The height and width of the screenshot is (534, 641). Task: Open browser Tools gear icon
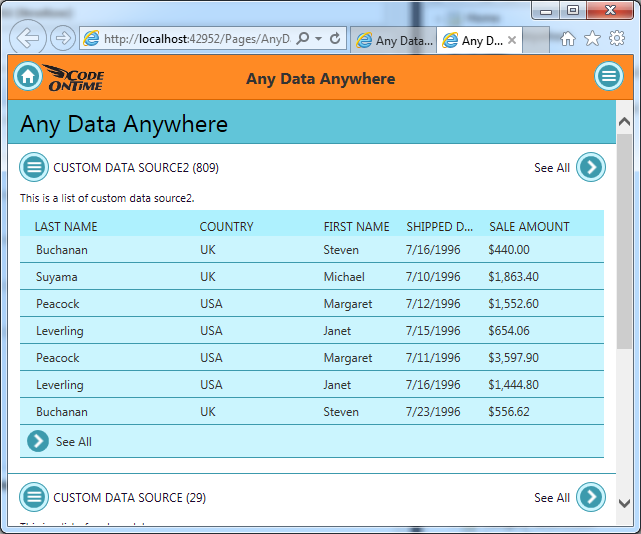(616, 38)
